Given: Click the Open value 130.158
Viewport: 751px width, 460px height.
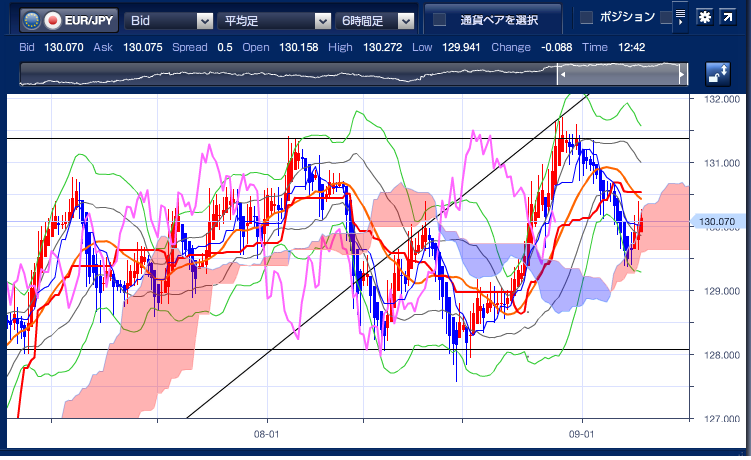Looking at the screenshot, I should [x=298, y=47].
